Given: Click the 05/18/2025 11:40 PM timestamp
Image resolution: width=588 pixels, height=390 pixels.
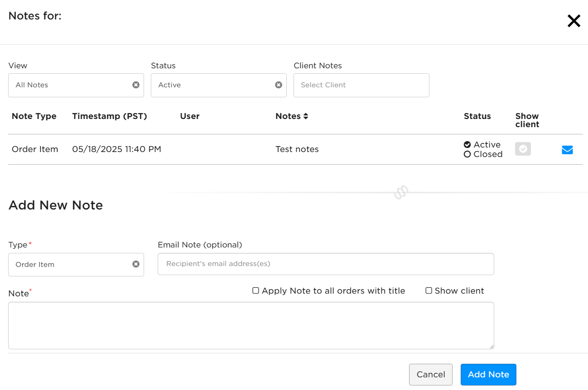Looking at the screenshot, I should coord(116,149).
